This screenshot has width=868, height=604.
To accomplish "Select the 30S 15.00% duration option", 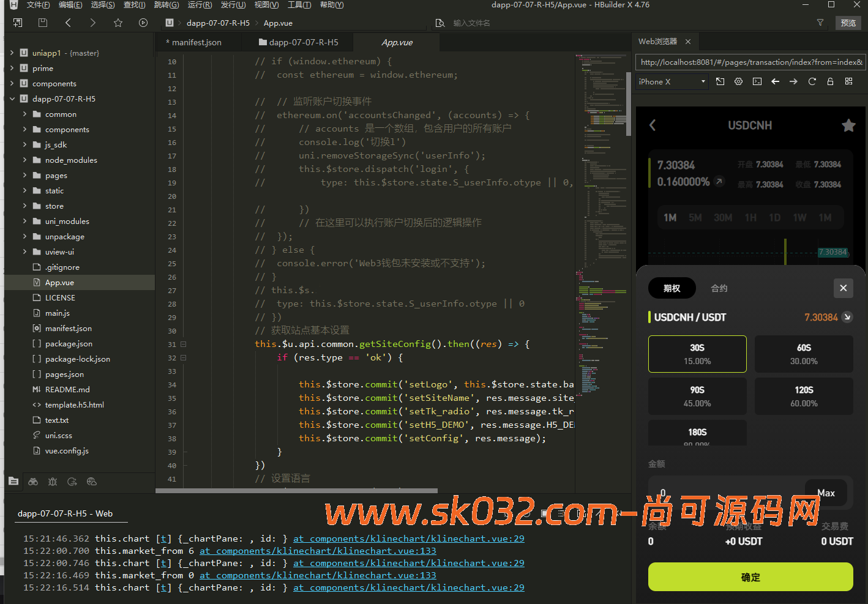I will coord(697,354).
